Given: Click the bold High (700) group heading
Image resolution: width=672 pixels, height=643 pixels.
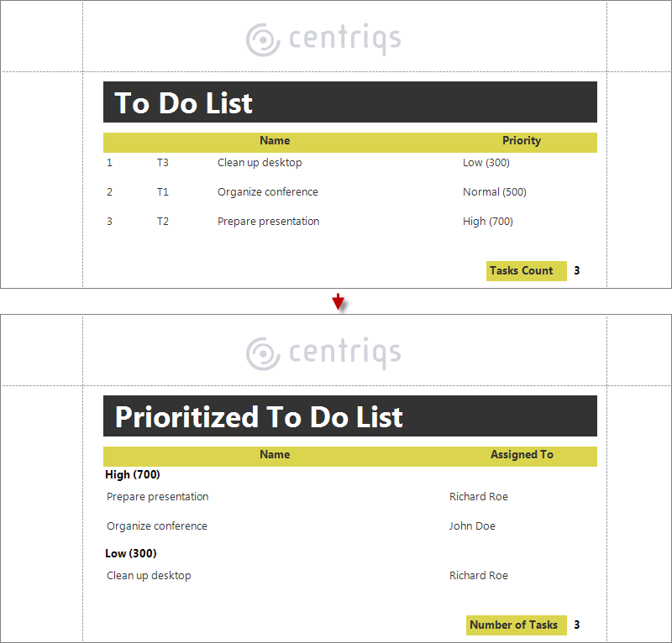Looking at the screenshot, I should (x=133, y=475).
